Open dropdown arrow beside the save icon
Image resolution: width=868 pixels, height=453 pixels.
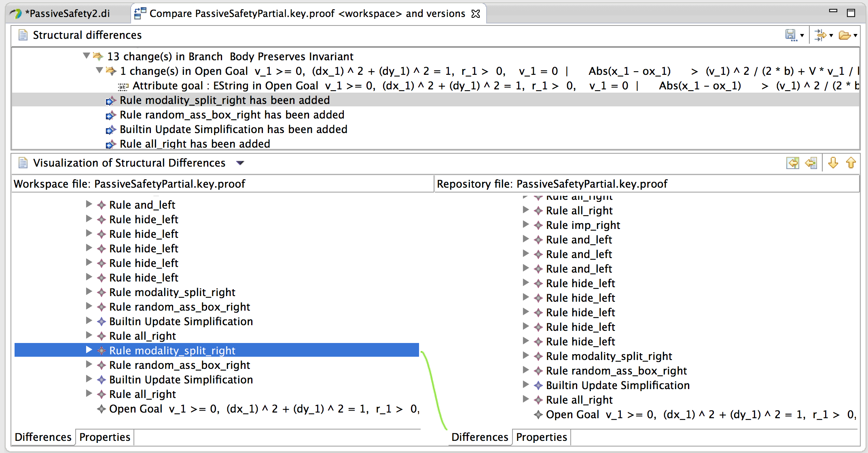tap(802, 36)
